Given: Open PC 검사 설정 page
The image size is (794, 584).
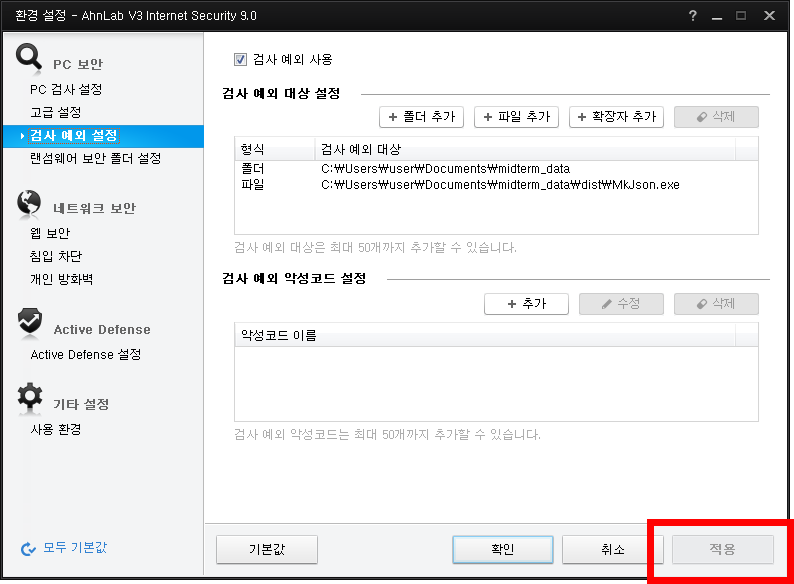Looking at the screenshot, I should tap(66, 90).
